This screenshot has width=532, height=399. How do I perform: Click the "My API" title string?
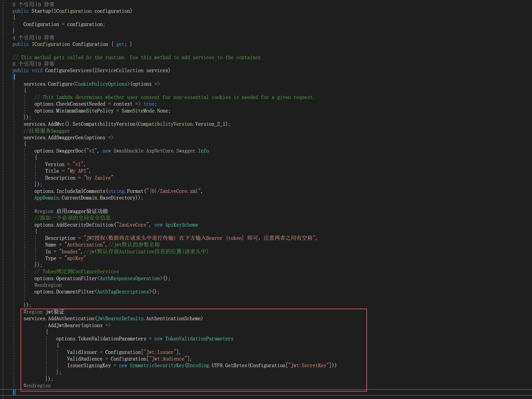pyautogui.click(x=78, y=171)
